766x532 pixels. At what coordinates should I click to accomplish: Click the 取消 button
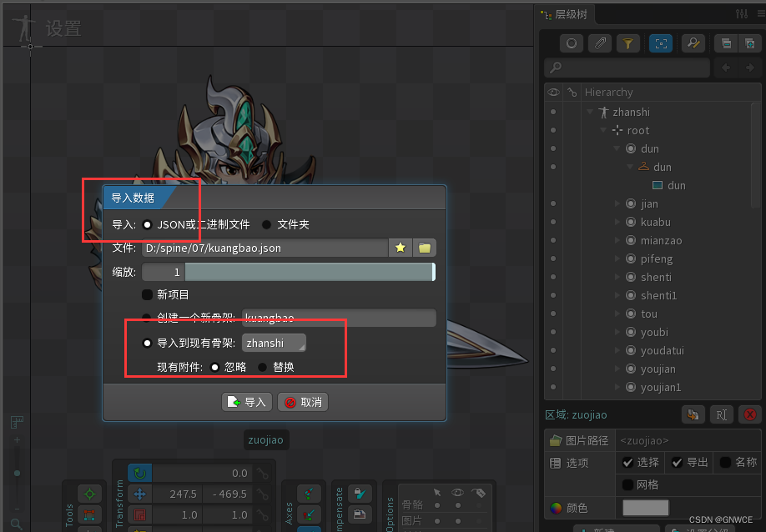[303, 402]
